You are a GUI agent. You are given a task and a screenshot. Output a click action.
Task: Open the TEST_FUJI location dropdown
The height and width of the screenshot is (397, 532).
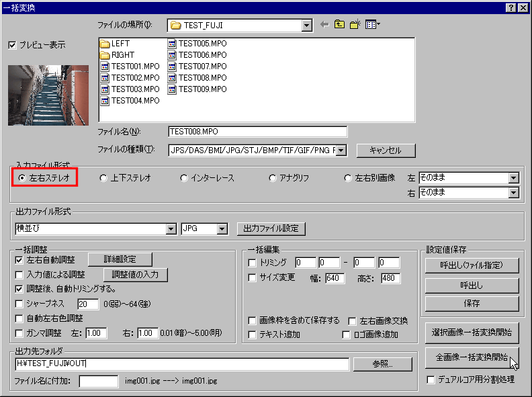pyautogui.click(x=306, y=26)
